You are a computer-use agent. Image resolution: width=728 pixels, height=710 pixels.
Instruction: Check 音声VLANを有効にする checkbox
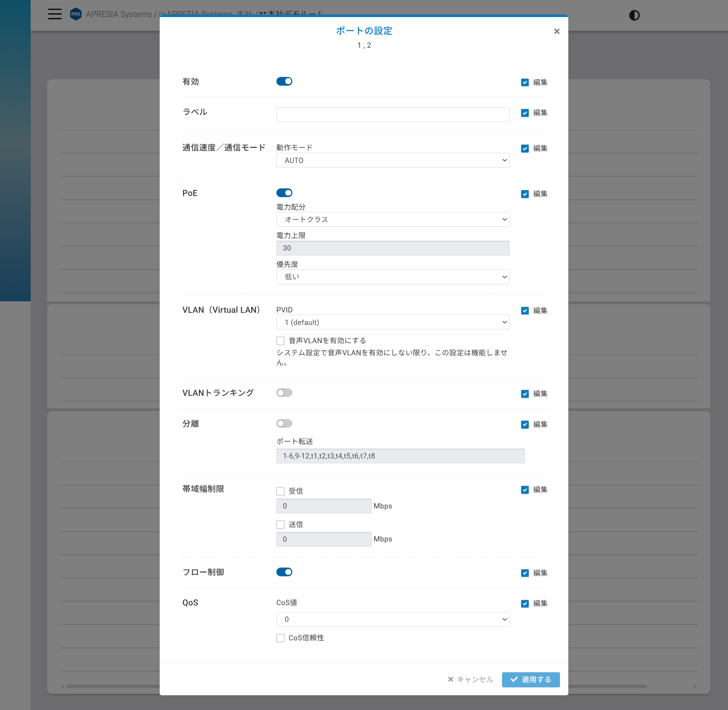(x=280, y=340)
